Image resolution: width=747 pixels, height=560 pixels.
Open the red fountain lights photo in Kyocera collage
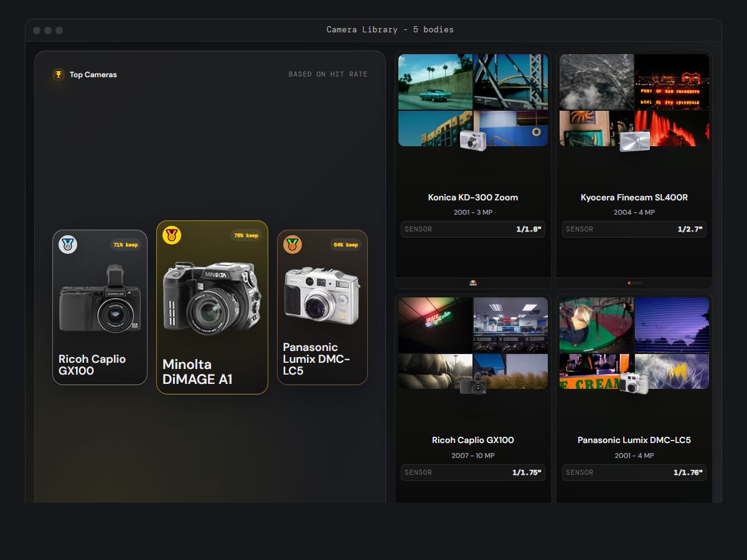point(672,128)
